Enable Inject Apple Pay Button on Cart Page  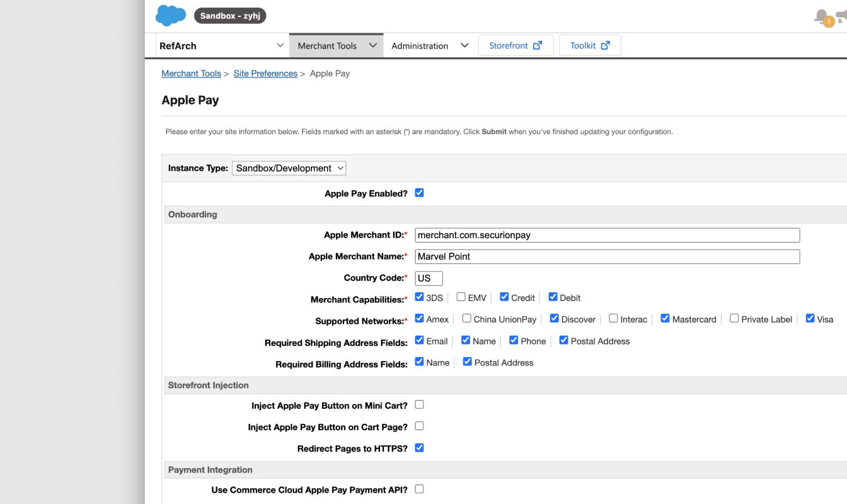pyautogui.click(x=419, y=426)
